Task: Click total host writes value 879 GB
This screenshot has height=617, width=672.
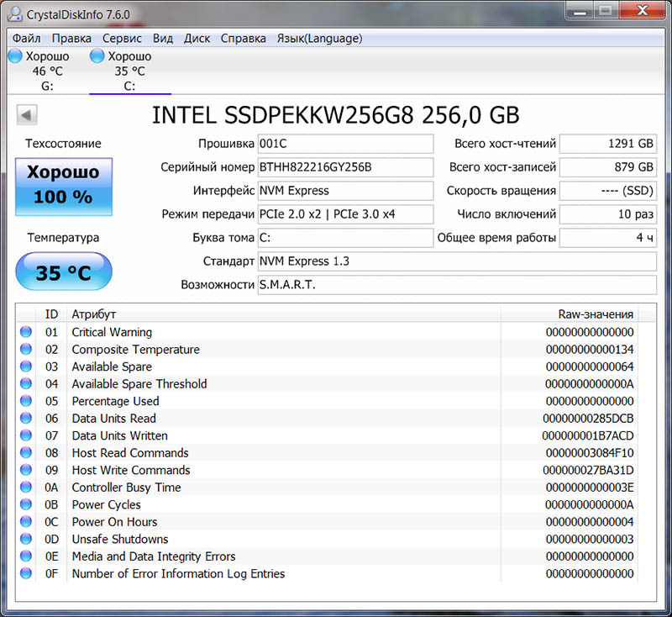Action: pyautogui.click(x=607, y=167)
